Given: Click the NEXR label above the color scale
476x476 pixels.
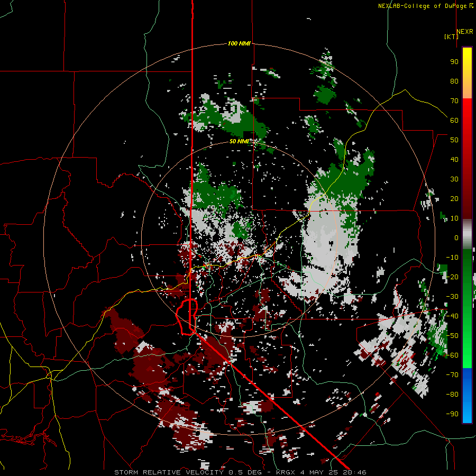Looking at the screenshot, I should pos(465,32).
